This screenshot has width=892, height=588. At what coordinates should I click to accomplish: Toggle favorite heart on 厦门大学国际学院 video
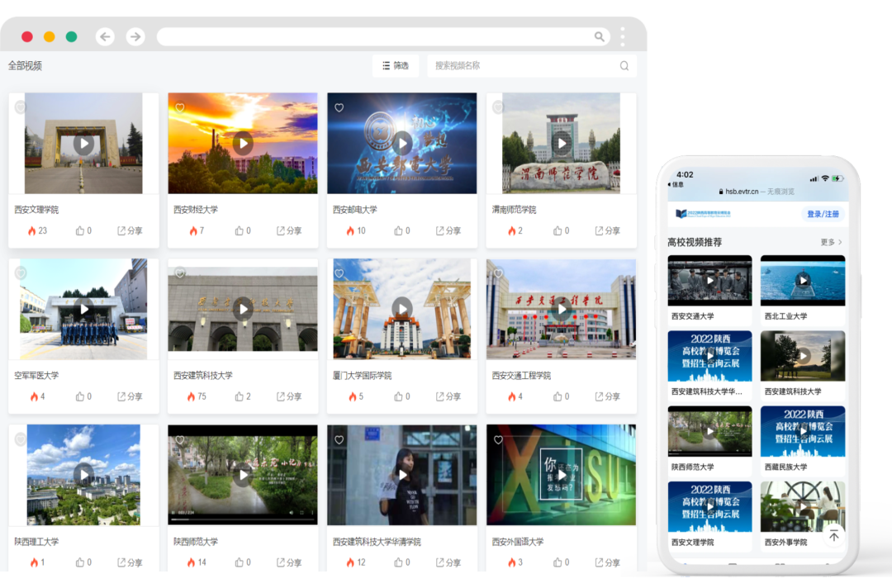[339, 273]
